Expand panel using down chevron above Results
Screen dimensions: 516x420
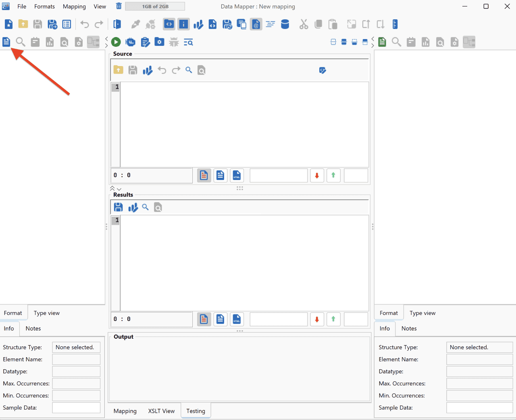[119, 189]
